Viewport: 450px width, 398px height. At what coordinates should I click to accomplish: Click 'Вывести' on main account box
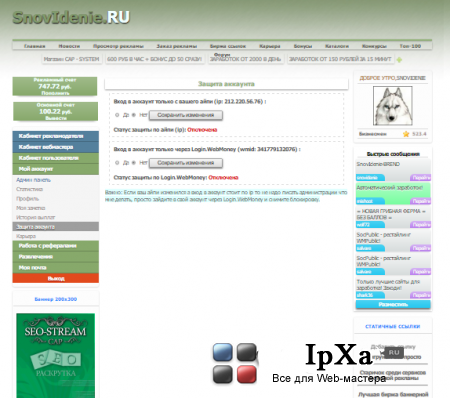[x=56, y=118]
